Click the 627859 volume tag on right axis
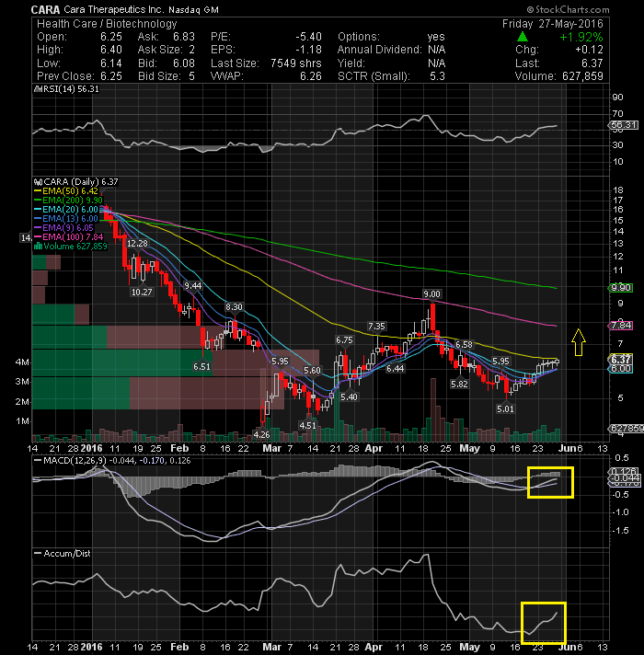 (x=626, y=428)
